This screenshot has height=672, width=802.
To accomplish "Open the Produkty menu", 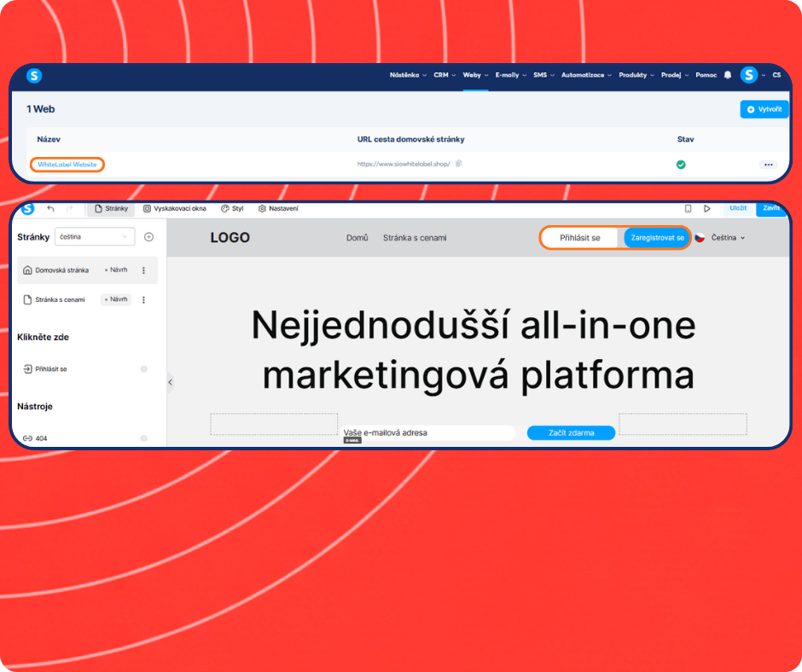I will [x=636, y=75].
